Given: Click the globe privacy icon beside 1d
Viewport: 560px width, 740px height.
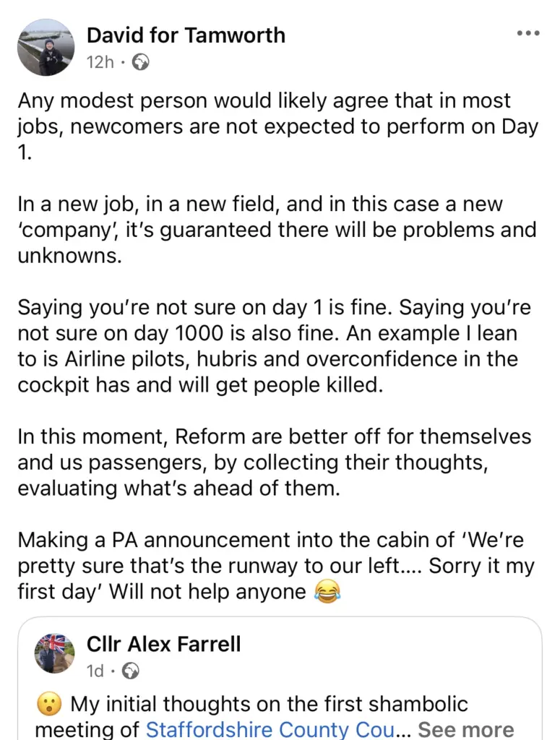Looking at the screenshot, I should click(x=131, y=671).
